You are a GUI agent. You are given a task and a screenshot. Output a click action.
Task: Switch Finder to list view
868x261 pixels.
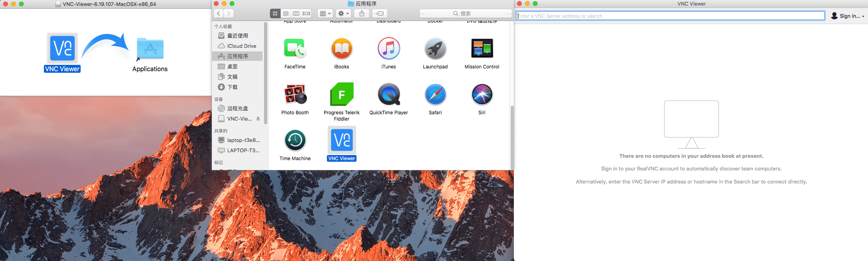[x=285, y=13]
